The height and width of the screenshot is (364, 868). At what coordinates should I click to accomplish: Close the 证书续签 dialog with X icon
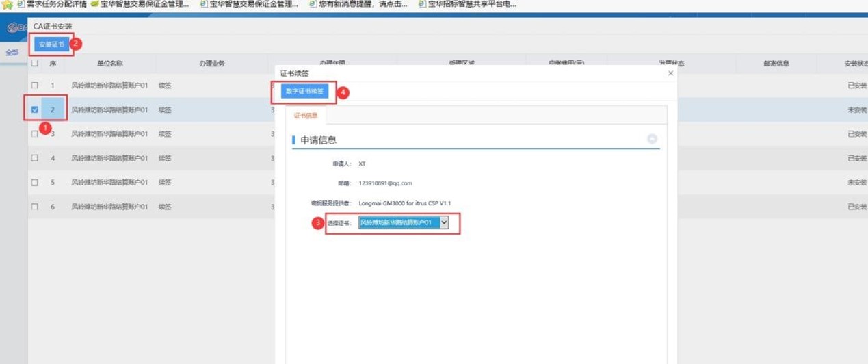coord(670,73)
